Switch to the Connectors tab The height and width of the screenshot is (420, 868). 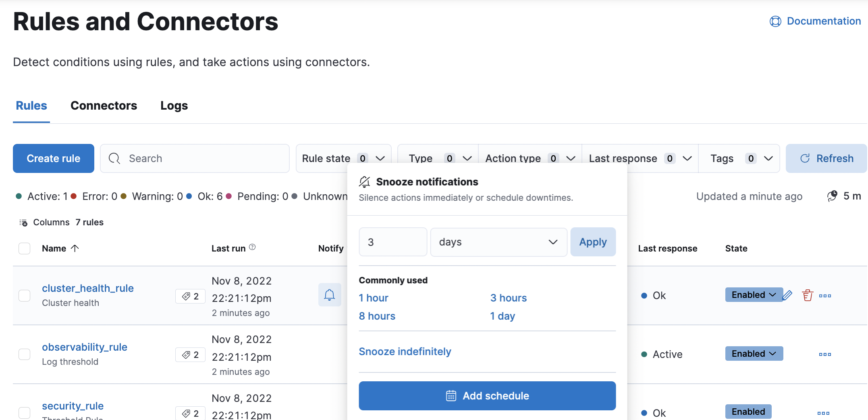pos(104,106)
